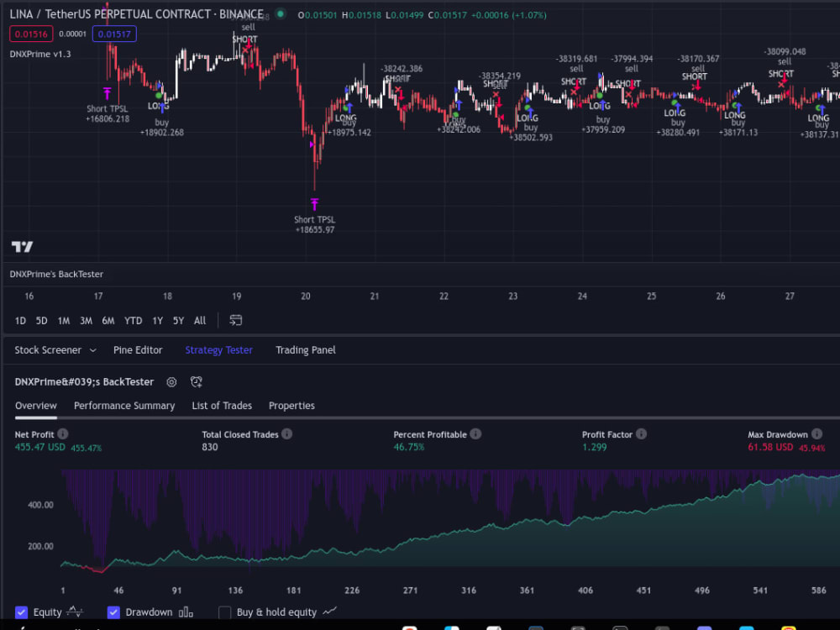Open the Stock Screener dropdown
This screenshot has height=630, width=840.
(x=55, y=349)
